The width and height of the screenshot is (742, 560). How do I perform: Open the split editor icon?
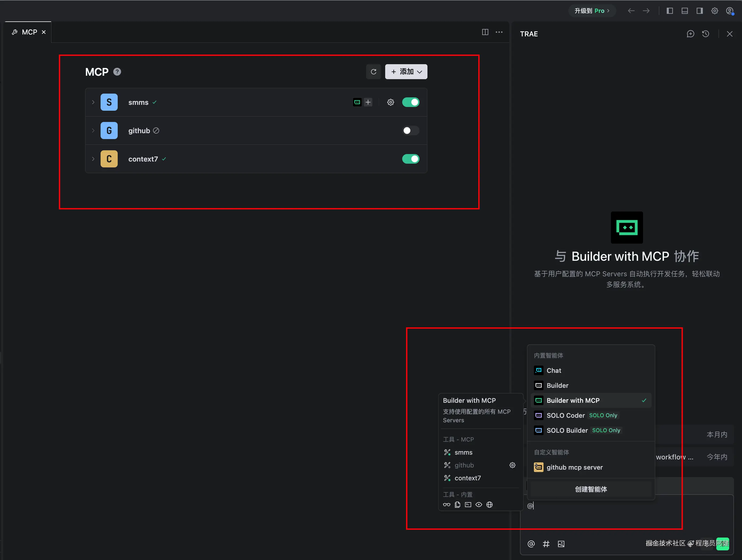coord(485,32)
